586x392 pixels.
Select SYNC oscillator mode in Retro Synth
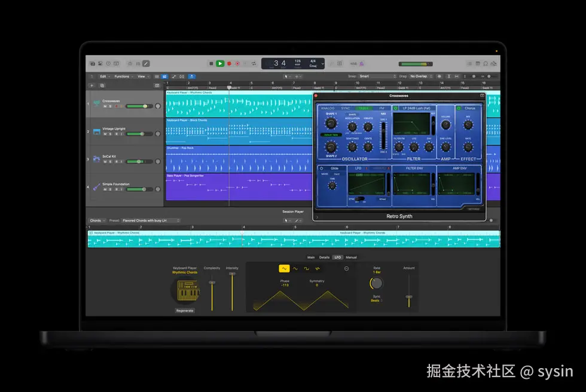pos(346,108)
